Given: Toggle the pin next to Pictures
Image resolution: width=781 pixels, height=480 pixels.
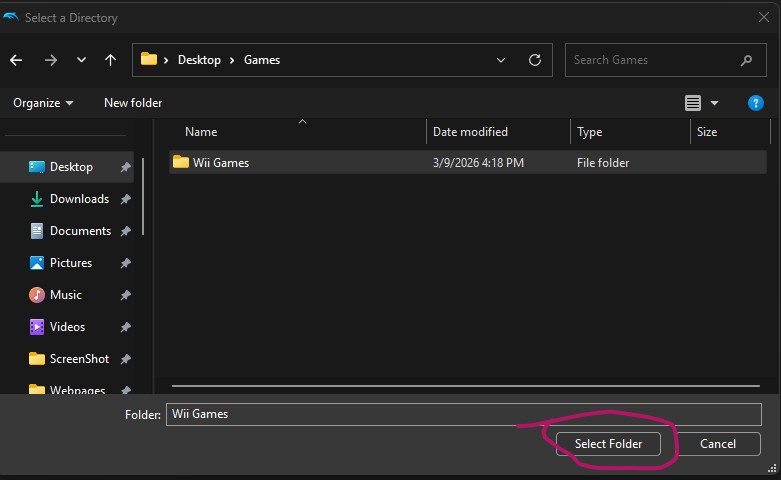Looking at the screenshot, I should click(x=125, y=263).
